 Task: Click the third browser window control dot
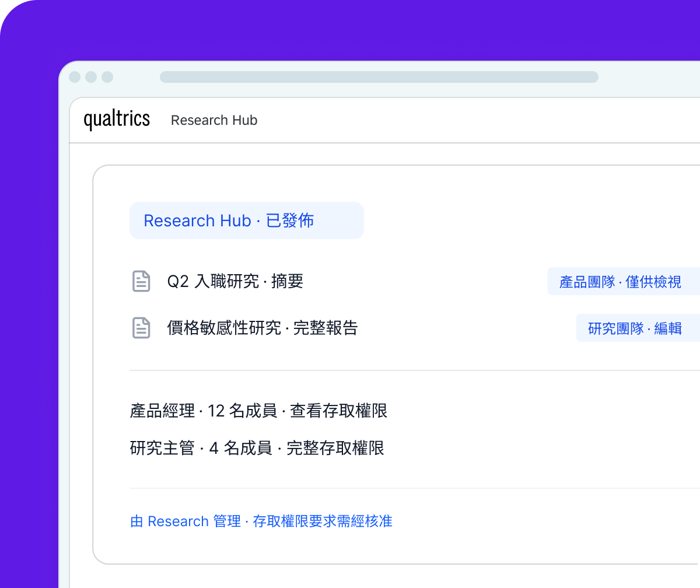tap(107, 77)
